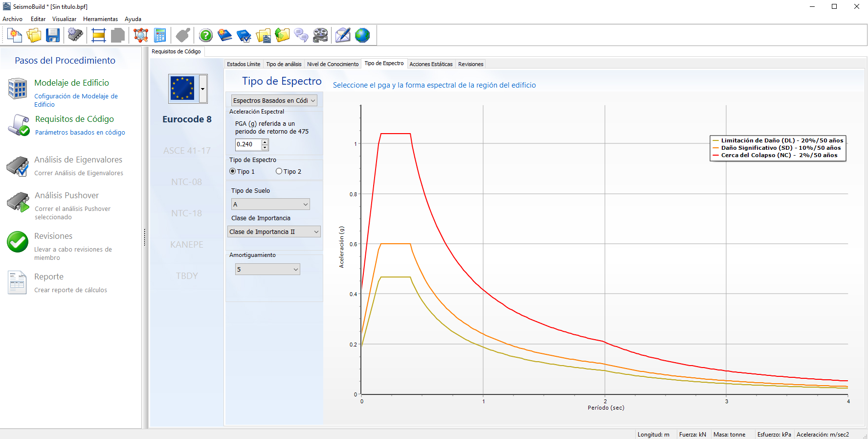Click the green question mark help icon

tap(206, 35)
